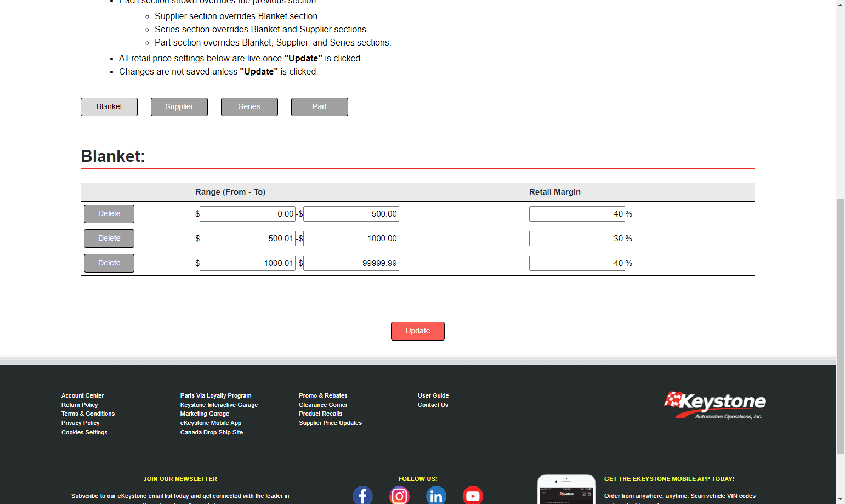Edit the 30% retail margin field
Screen dimensions: 845x504
click(577, 239)
